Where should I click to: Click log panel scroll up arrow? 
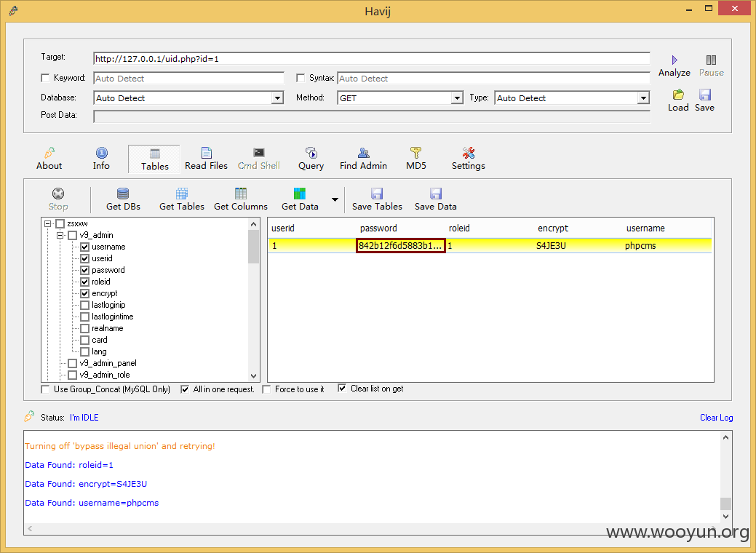725,437
